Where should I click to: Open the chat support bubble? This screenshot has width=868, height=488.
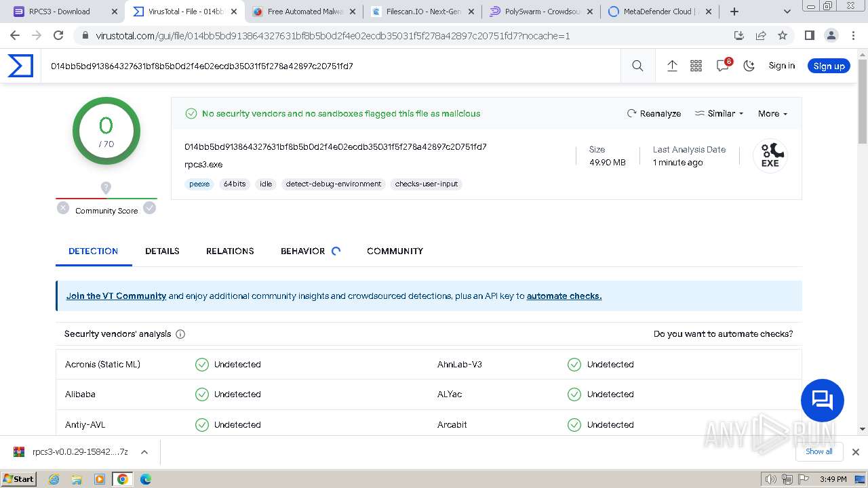point(822,401)
